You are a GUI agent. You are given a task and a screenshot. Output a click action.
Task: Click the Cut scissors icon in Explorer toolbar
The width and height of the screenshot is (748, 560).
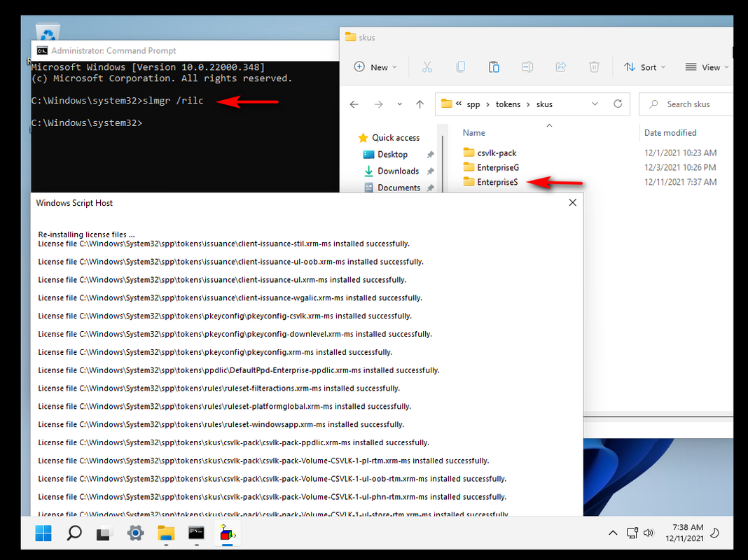coord(427,67)
